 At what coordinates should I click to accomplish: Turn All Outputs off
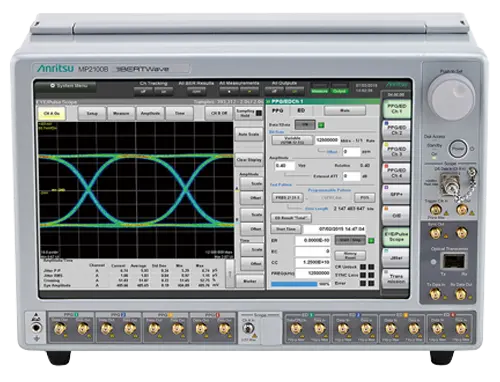(x=274, y=91)
